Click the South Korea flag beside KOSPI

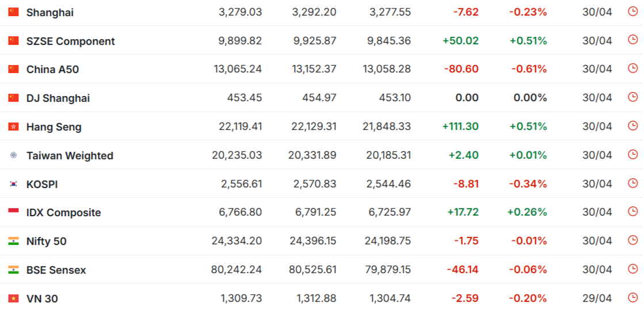pyautogui.click(x=14, y=184)
